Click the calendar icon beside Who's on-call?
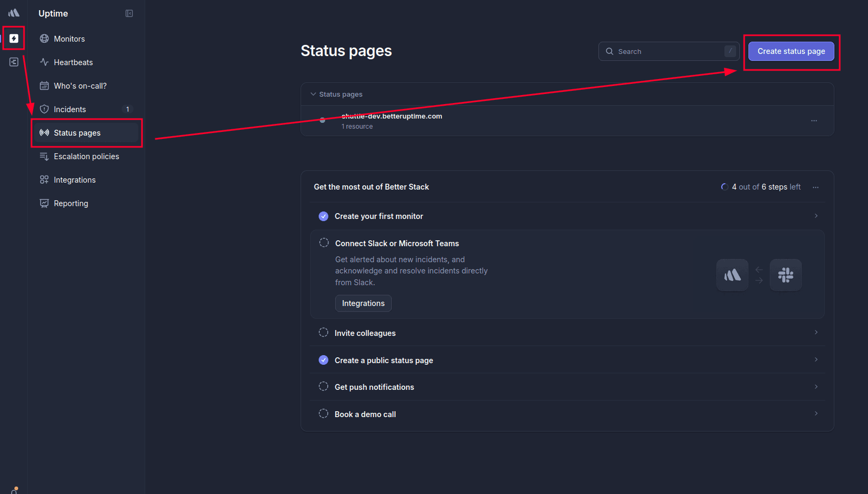 click(44, 85)
